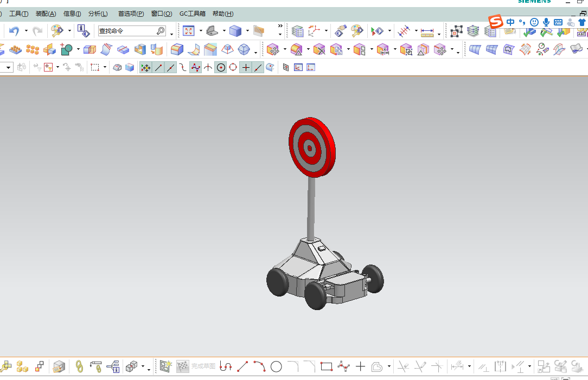Click the Measure Distance ruler icon
The width and height of the screenshot is (588, 380).
point(427,32)
